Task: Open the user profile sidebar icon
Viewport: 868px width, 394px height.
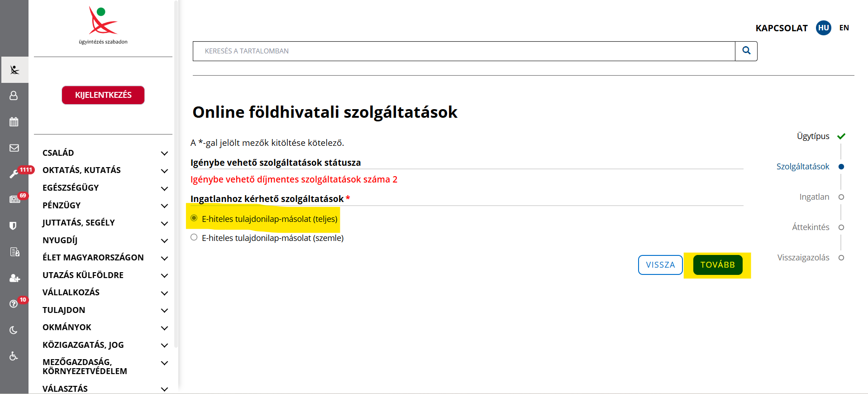Action: tap(14, 96)
